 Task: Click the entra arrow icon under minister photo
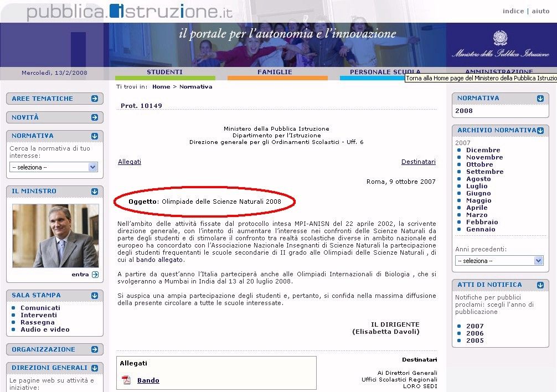(95, 275)
